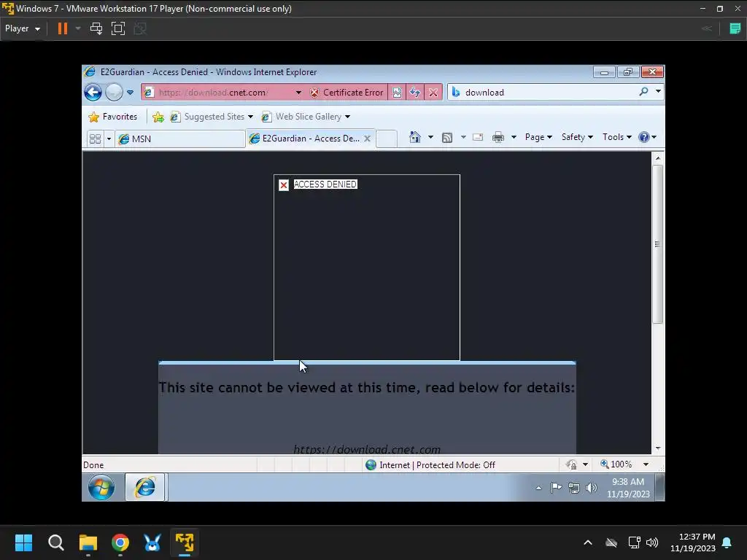Click the address bar URL download.cnet.com

(x=214, y=93)
